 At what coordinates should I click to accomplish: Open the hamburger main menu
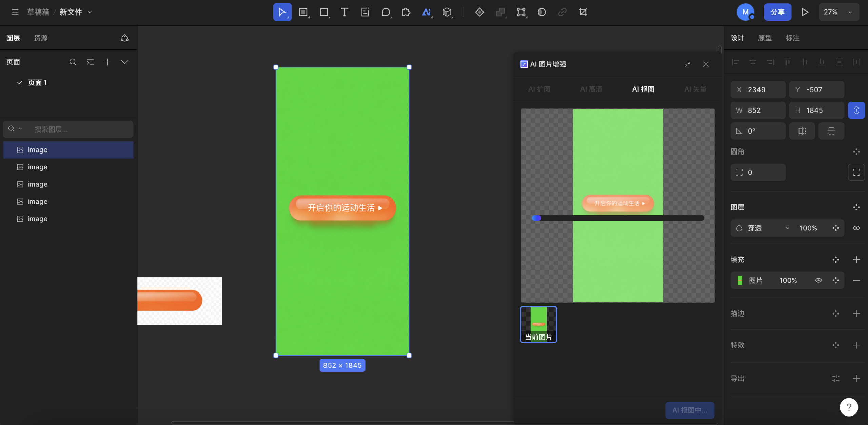pos(15,12)
